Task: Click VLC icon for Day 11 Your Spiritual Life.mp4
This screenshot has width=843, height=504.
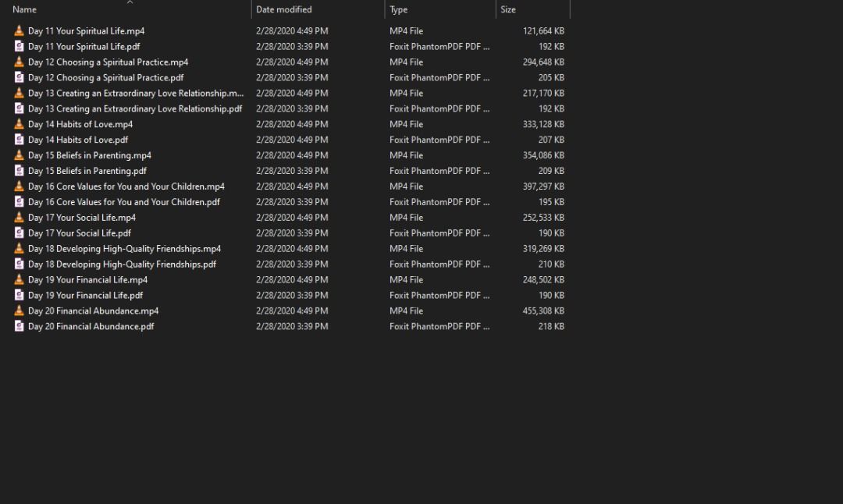Action: [19, 31]
